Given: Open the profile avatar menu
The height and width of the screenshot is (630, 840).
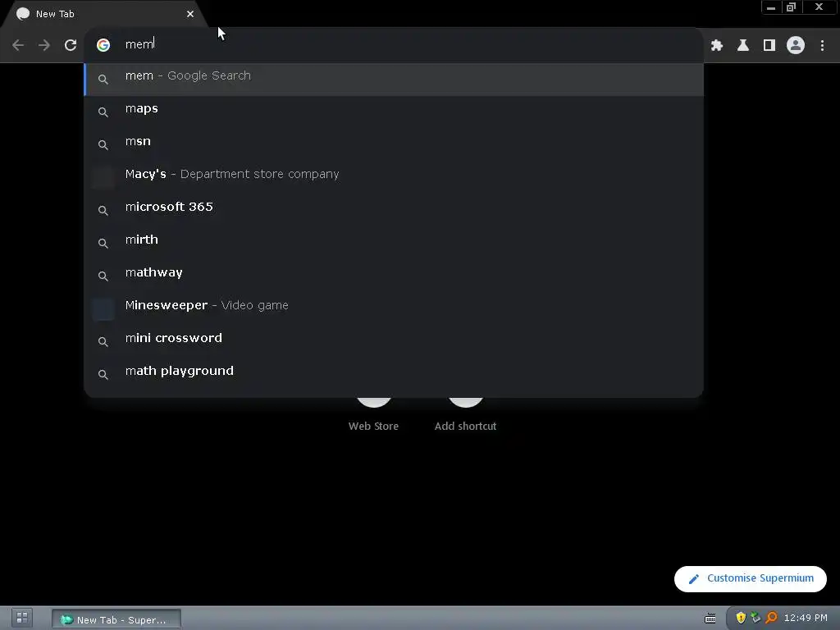Looking at the screenshot, I should pos(796,46).
